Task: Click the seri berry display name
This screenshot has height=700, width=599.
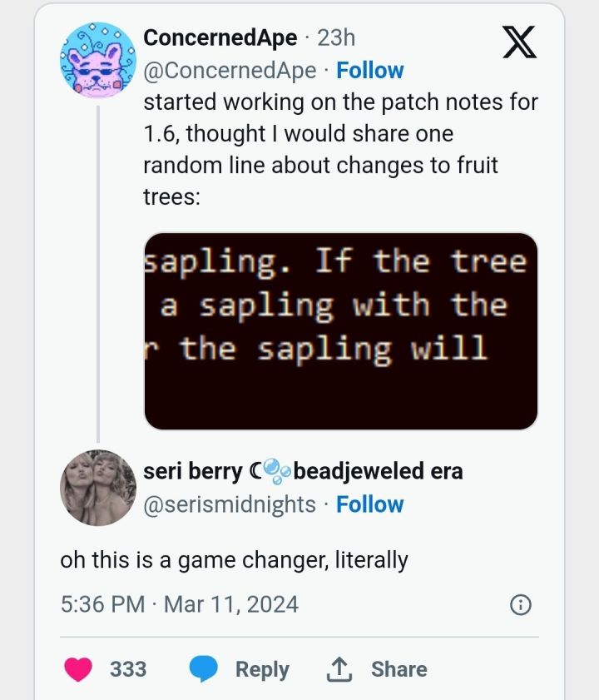Action: (192, 472)
